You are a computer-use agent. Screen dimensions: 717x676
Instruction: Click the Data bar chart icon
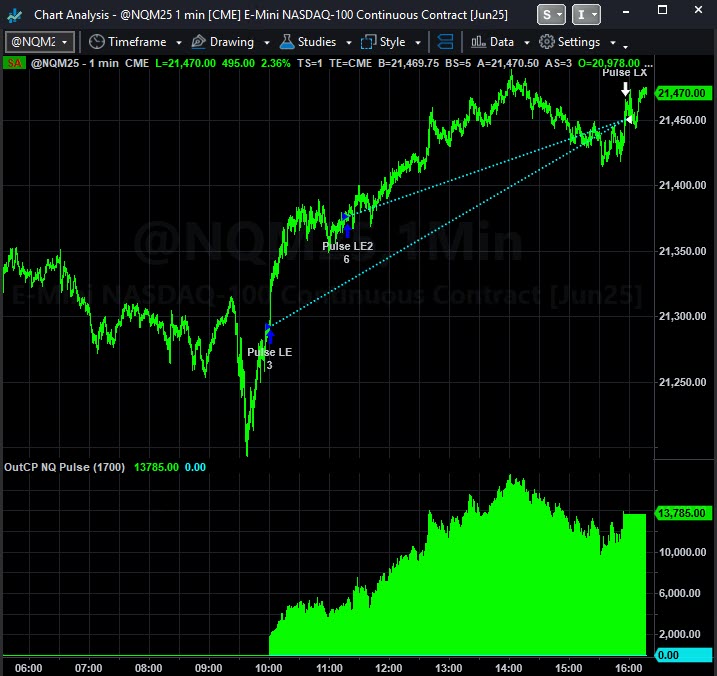click(x=478, y=42)
